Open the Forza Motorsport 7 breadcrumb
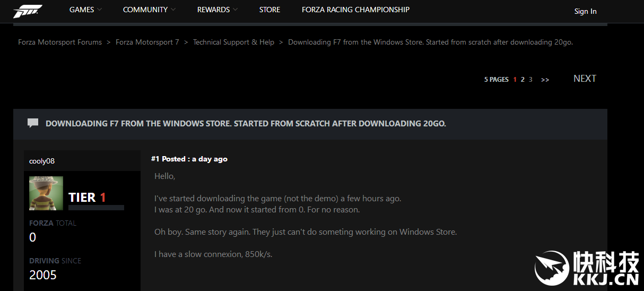The image size is (644, 291). pyautogui.click(x=147, y=42)
